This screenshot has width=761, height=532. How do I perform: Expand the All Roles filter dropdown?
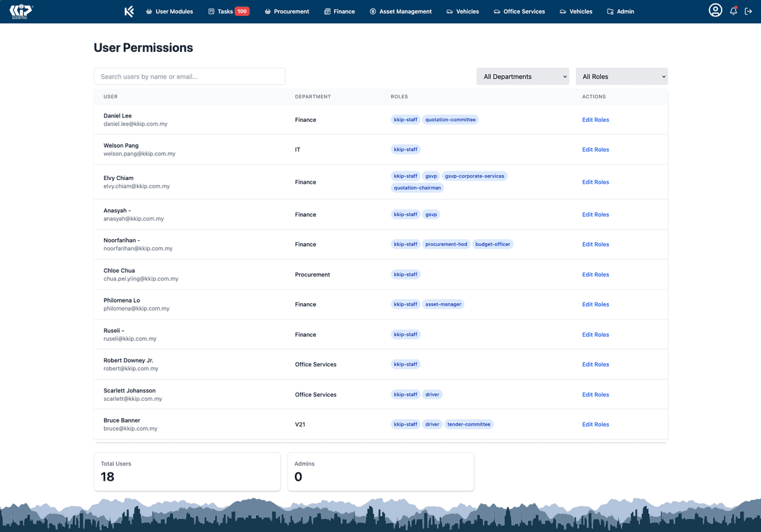pyautogui.click(x=621, y=77)
